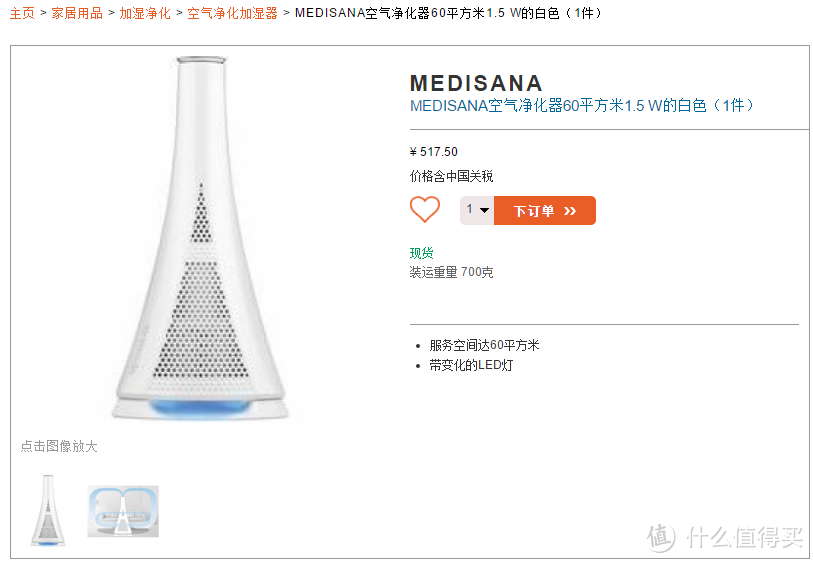Click the green 现货 stock status
813x563 pixels.
click(x=422, y=253)
